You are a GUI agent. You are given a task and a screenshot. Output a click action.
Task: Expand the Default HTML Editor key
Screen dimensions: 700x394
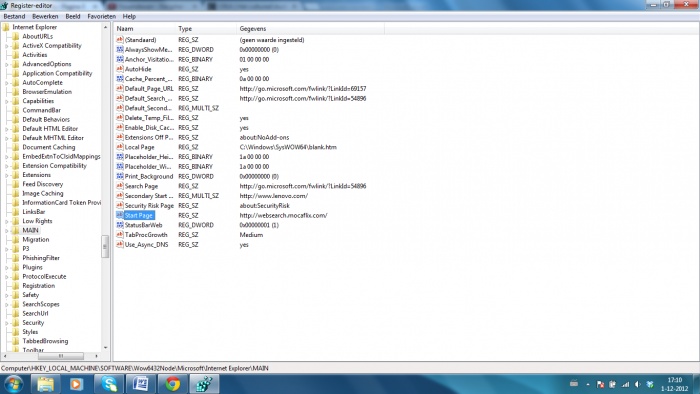(7, 129)
